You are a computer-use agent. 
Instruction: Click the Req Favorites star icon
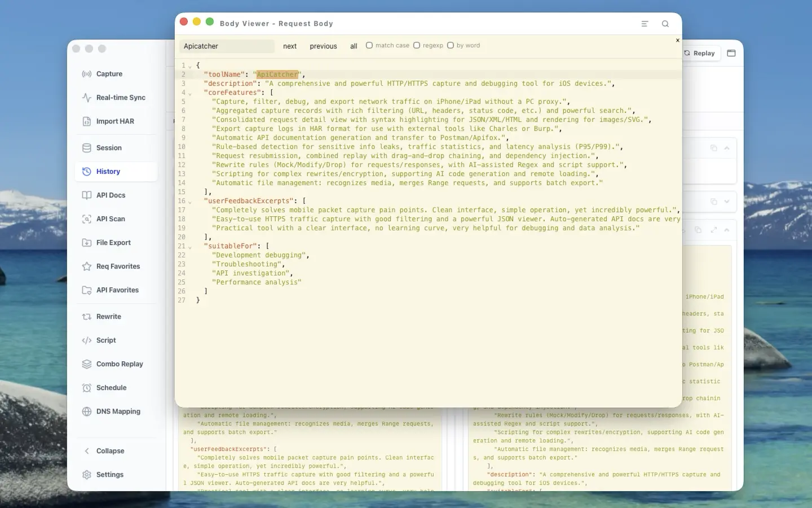87,266
